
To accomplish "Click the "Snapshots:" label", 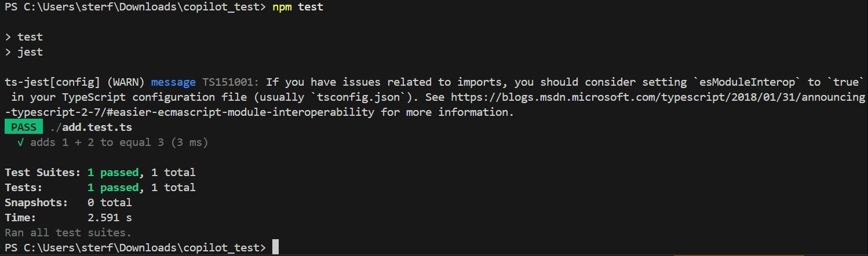I will point(36,202).
